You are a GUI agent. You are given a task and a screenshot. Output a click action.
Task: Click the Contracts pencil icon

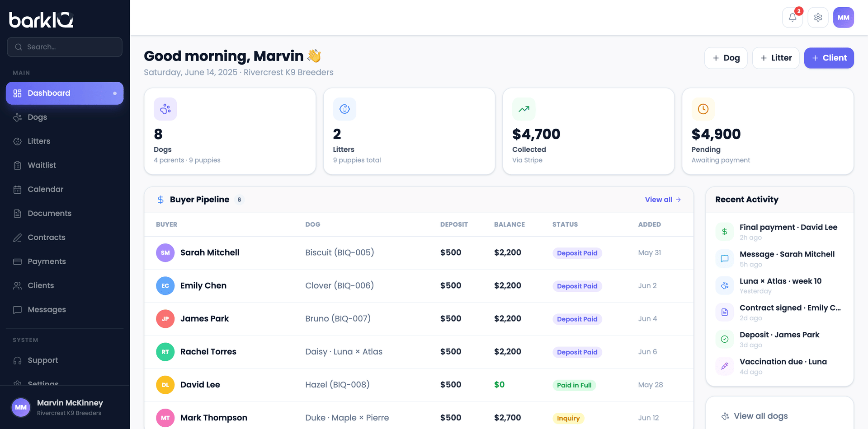(x=17, y=237)
